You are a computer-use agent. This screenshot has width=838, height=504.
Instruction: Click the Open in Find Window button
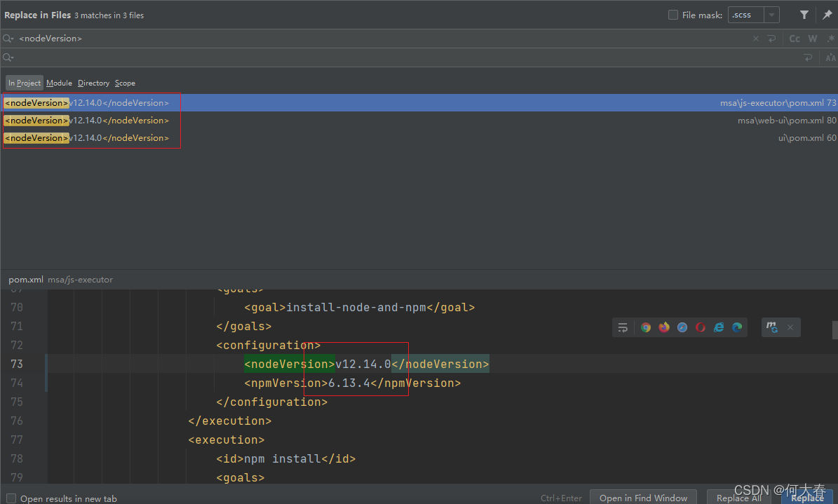pos(643,498)
